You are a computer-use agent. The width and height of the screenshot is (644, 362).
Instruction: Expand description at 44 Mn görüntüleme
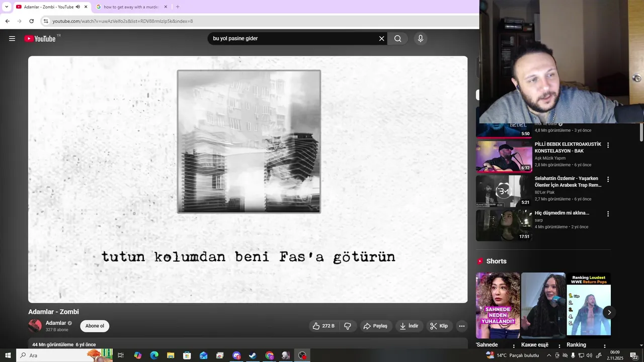pos(248,344)
